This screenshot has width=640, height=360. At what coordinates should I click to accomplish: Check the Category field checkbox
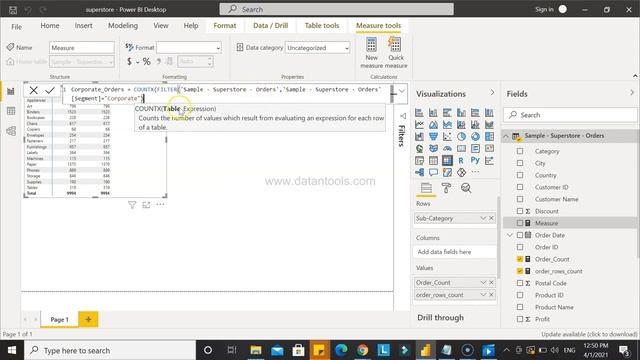[520, 151]
